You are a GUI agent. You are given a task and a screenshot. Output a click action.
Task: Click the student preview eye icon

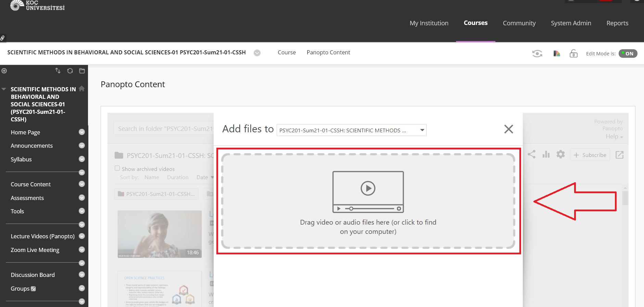[537, 54]
